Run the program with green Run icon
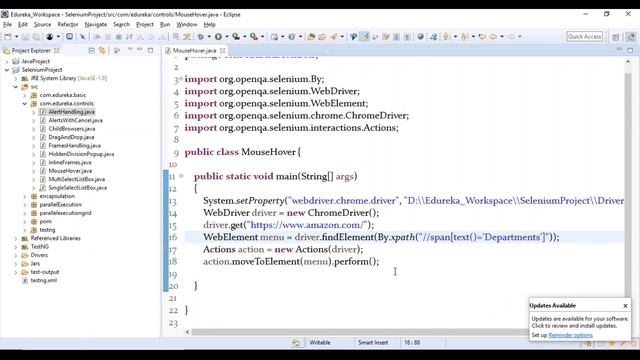 218,37
